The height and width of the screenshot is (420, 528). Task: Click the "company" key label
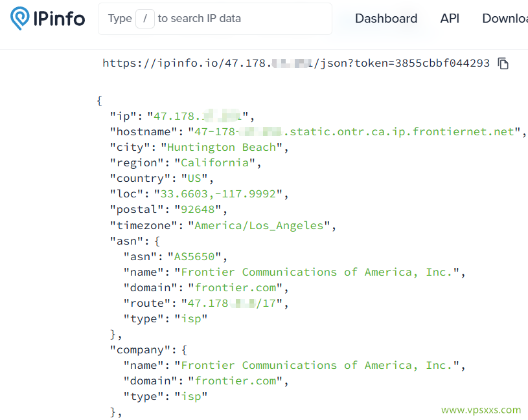[140, 350]
